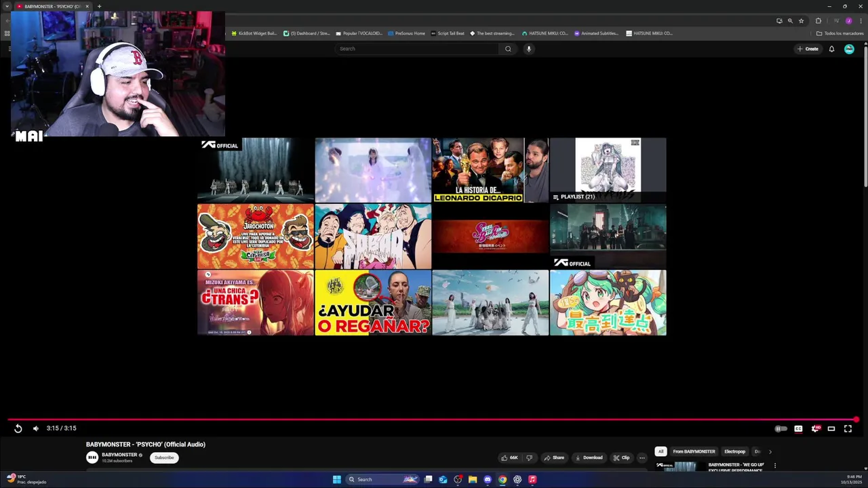Open the player settings gear
This screenshot has width=868, height=488.
(815, 428)
